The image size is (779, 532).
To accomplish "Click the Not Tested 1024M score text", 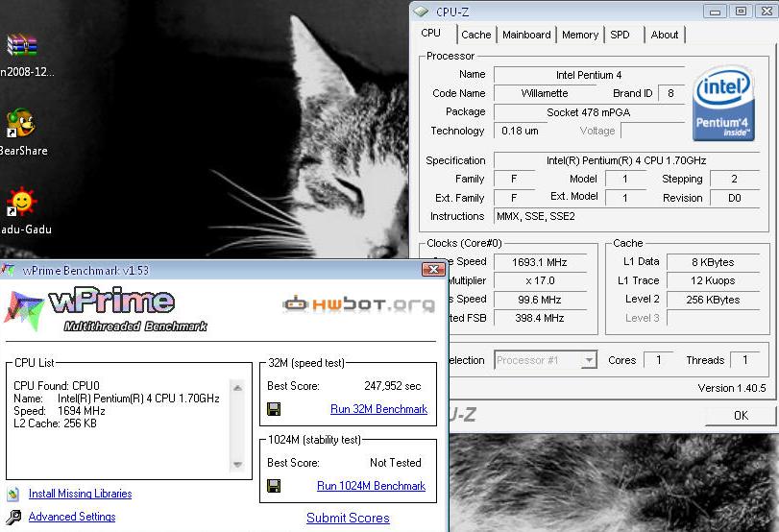I will point(396,463).
